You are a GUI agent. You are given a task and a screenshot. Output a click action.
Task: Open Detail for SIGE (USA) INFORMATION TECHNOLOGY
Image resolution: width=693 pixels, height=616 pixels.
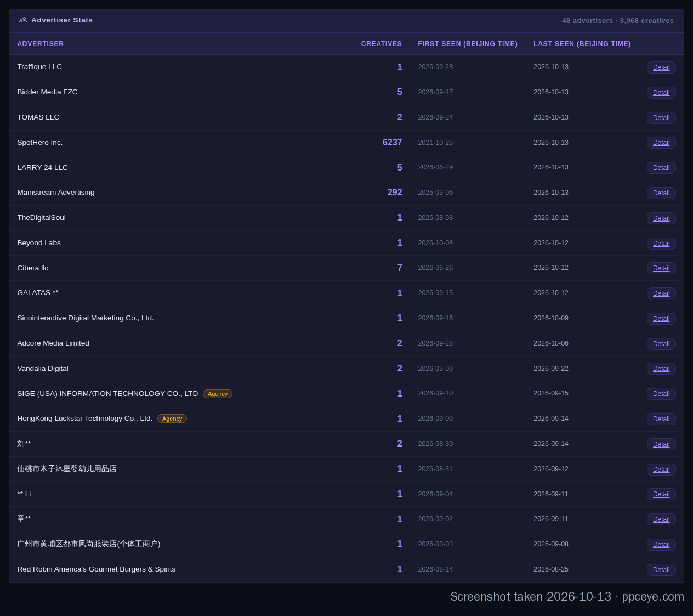tap(661, 394)
